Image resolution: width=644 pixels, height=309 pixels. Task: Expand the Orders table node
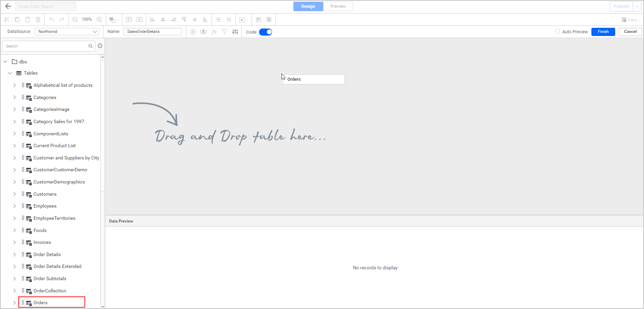pyautogui.click(x=15, y=303)
